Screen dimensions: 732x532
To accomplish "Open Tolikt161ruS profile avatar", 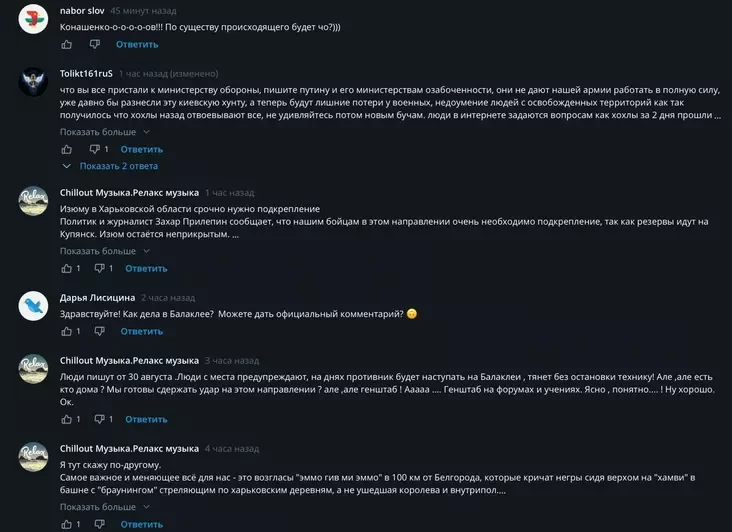I will pos(33,83).
